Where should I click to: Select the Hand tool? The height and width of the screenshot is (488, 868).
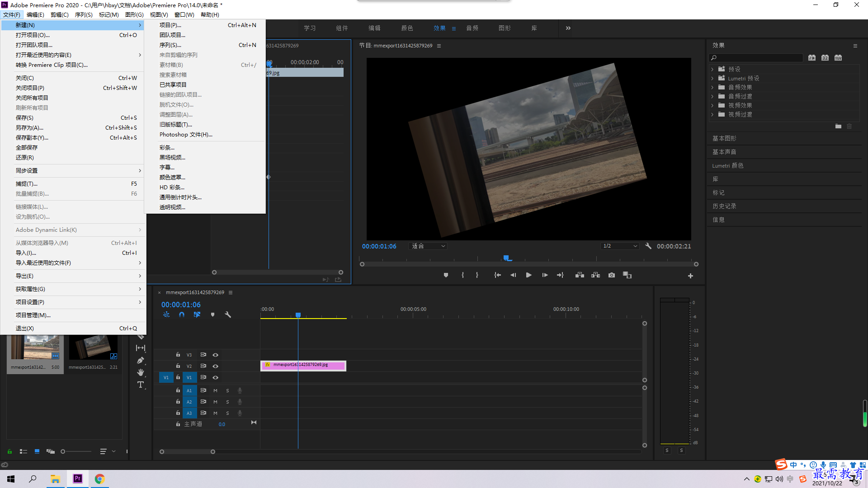pos(141,372)
